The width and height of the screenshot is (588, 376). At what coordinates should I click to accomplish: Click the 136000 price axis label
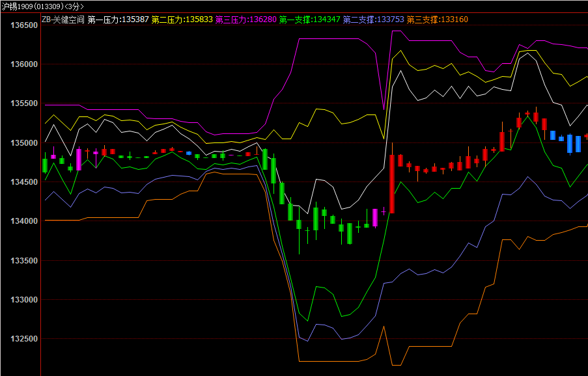24,64
